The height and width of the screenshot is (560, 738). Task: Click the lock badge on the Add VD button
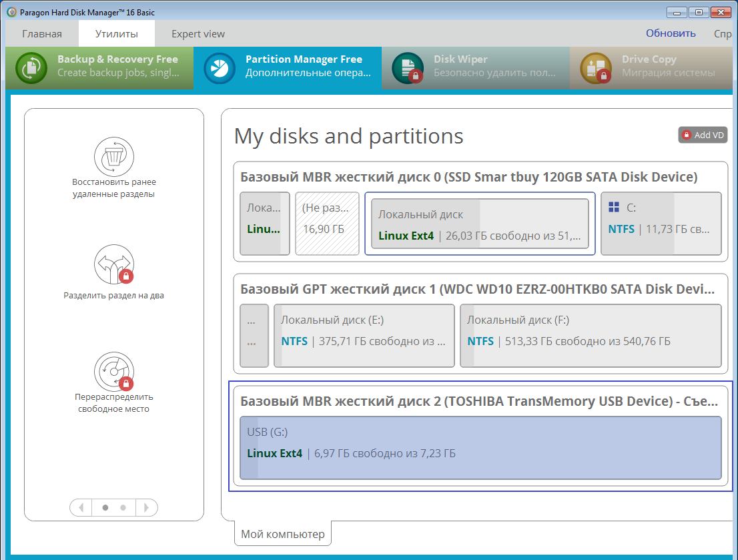click(687, 135)
